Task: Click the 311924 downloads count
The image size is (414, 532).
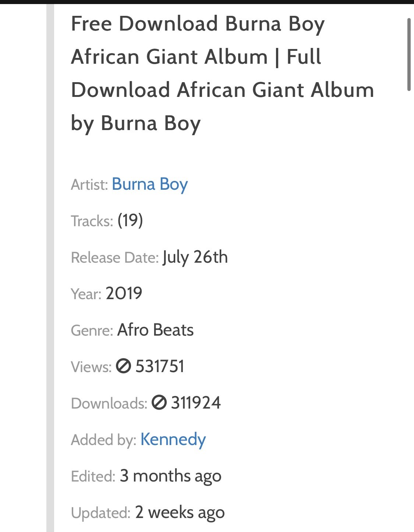Action: [x=196, y=402]
